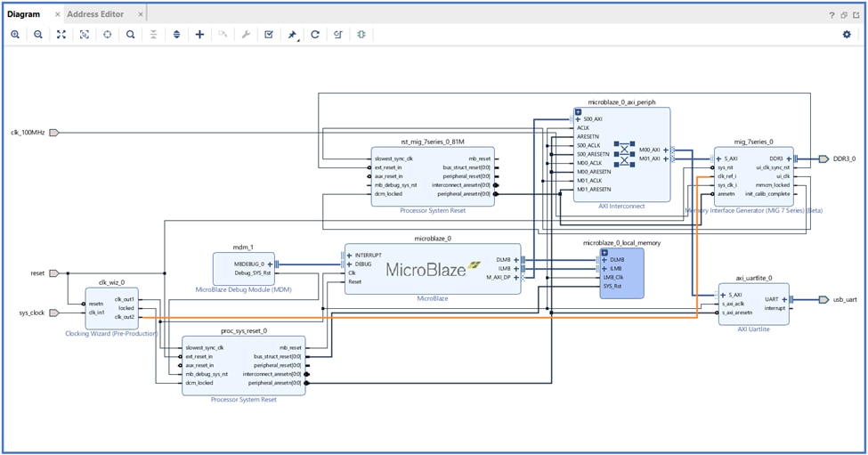The height and width of the screenshot is (455, 868).
Task: Expand UART interface on axi_uartlite_0
Action: tap(784, 299)
